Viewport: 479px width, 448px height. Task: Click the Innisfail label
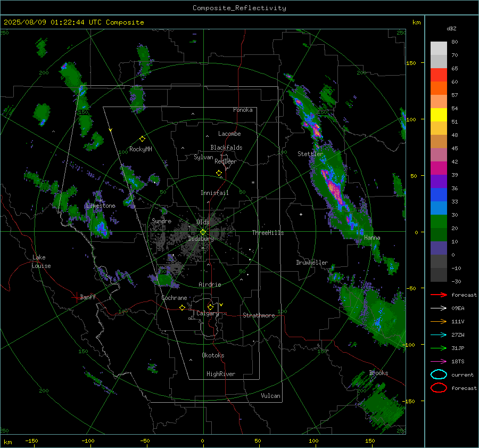214,193
